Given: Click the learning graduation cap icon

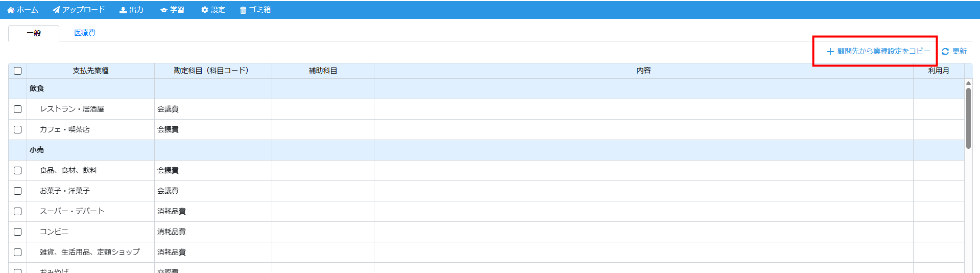Looking at the screenshot, I should (163, 10).
